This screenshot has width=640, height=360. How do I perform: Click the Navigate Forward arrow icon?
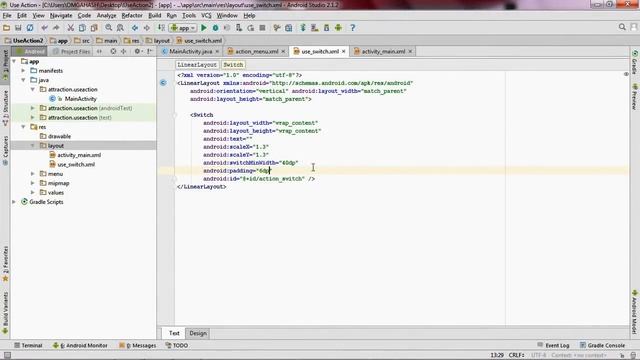tap(147, 28)
